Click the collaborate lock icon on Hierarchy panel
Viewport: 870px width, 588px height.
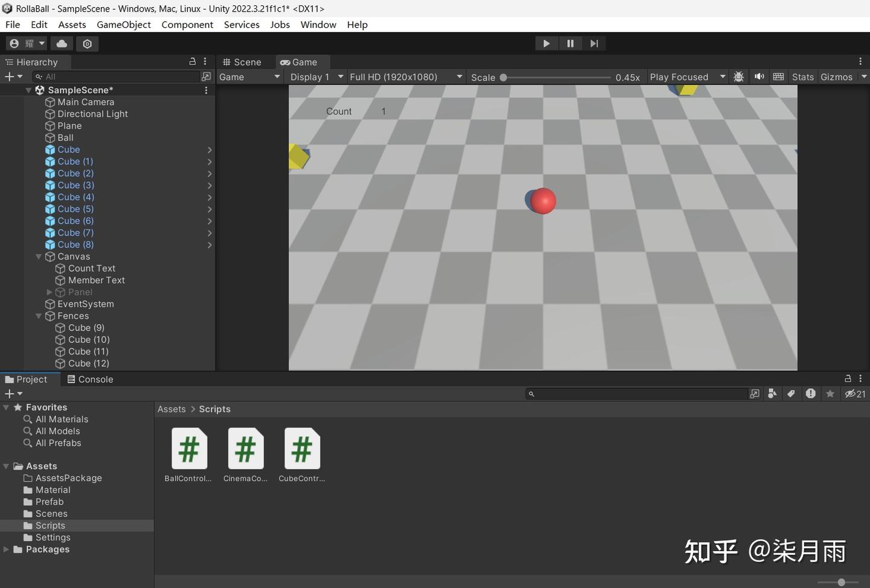pos(192,62)
